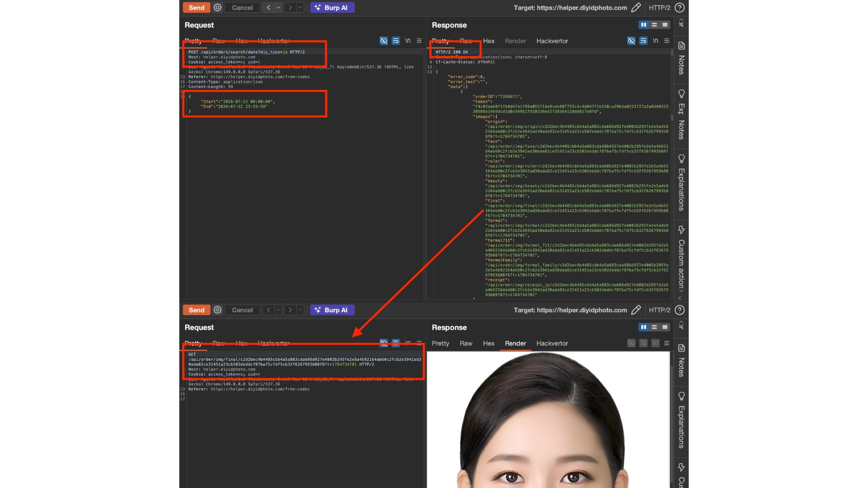Viewport: 868px width, 488px height.
Task: Click Send in the upper Repeater panel
Action: coord(196,8)
